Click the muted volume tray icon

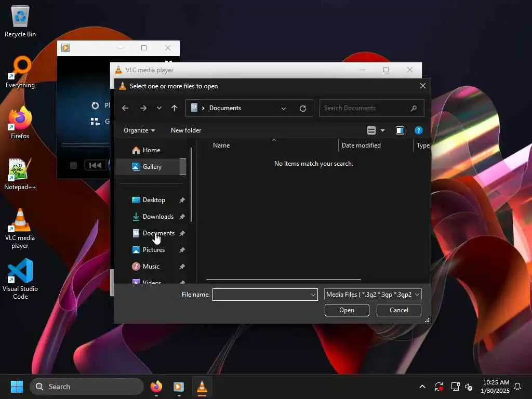[469, 387]
